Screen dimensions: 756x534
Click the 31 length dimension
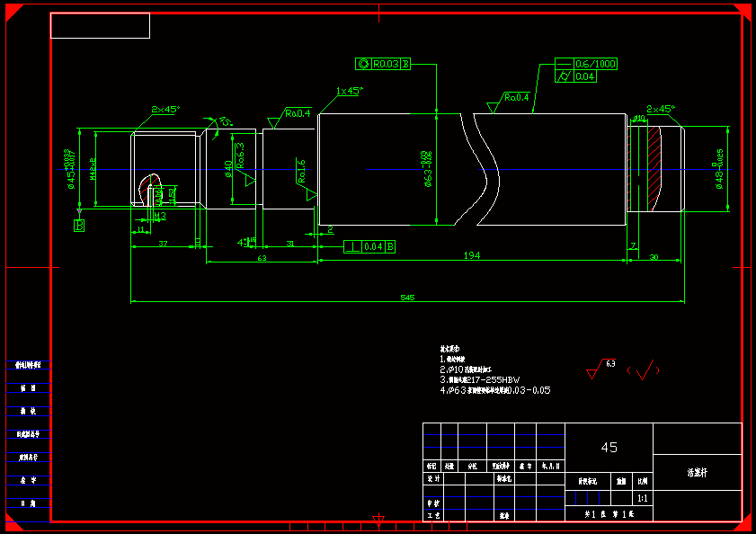pos(290,244)
